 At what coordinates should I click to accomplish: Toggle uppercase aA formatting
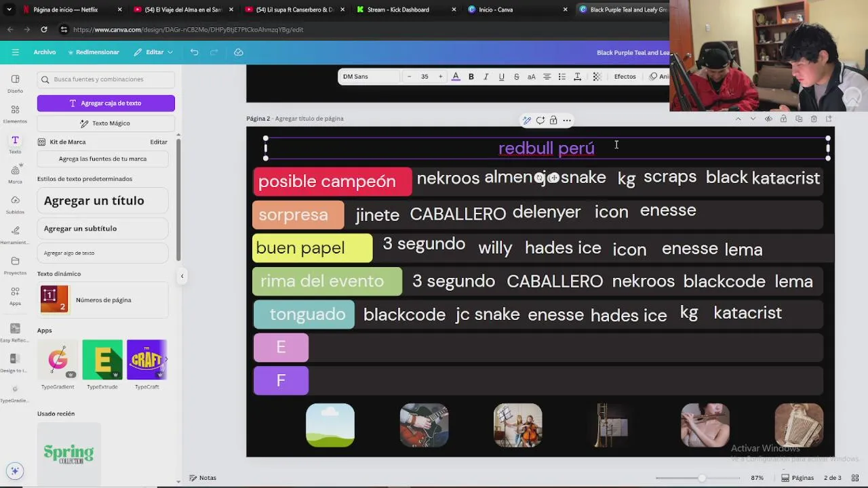[x=532, y=77]
